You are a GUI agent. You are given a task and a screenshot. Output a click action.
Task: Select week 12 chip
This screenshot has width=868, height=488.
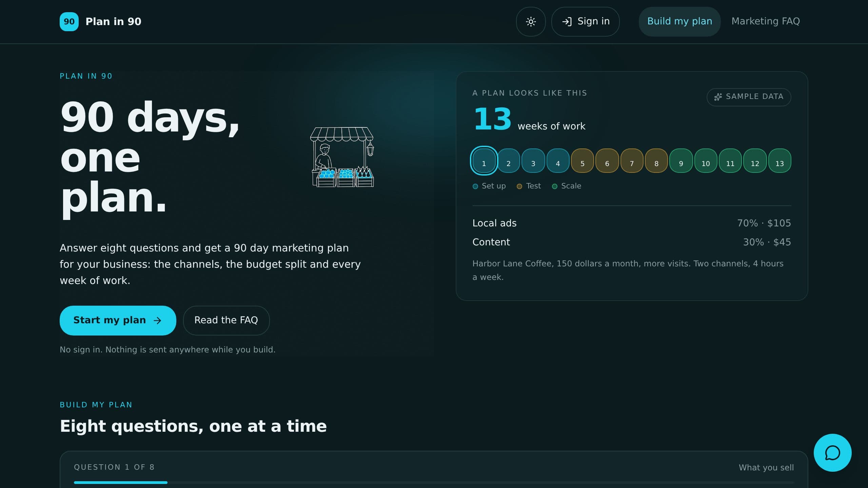(x=755, y=161)
